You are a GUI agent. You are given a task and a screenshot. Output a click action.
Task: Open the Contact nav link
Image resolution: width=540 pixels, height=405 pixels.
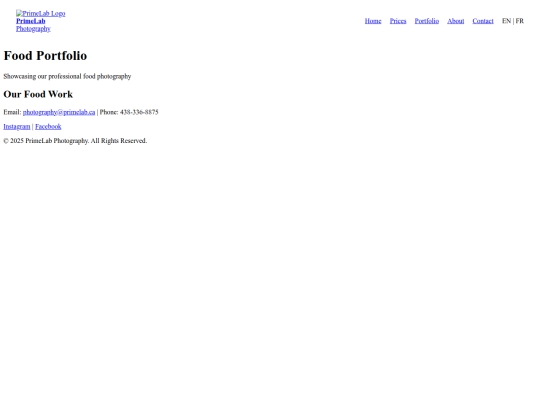point(483,21)
